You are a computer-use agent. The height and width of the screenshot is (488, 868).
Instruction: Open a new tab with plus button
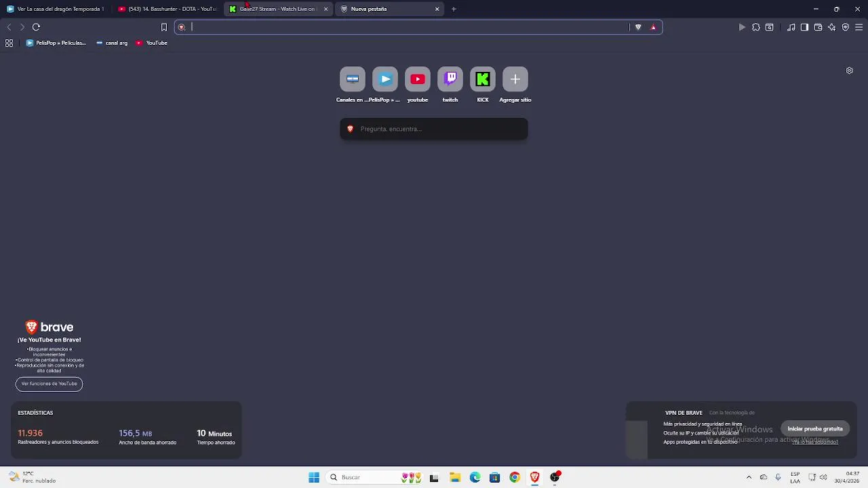pyautogui.click(x=454, y=9)
